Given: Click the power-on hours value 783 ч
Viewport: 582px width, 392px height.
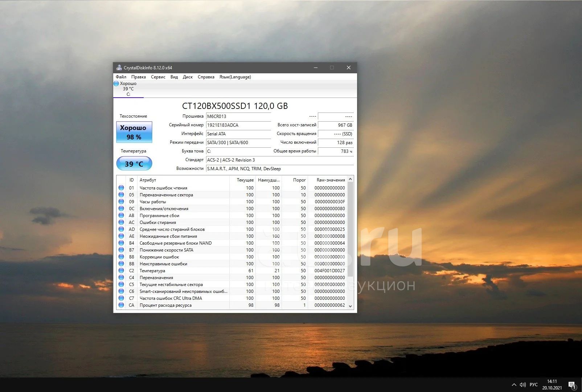Looking at the screenshot, I should click(336, 151).
